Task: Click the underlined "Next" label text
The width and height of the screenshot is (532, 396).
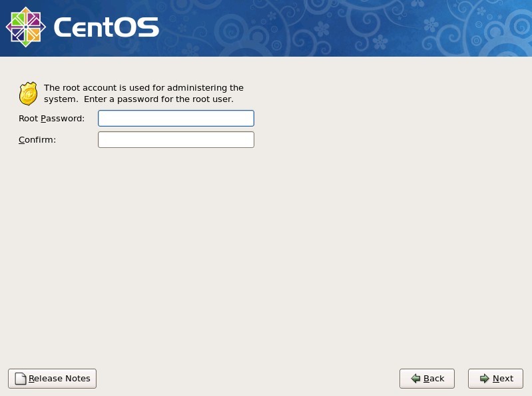Action: click(x=503, y=379)
